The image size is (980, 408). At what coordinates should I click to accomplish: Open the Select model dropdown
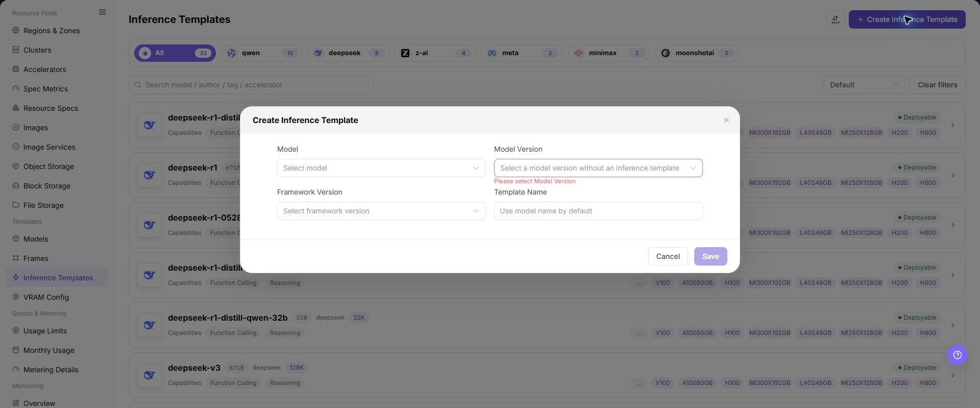point(381,168)
